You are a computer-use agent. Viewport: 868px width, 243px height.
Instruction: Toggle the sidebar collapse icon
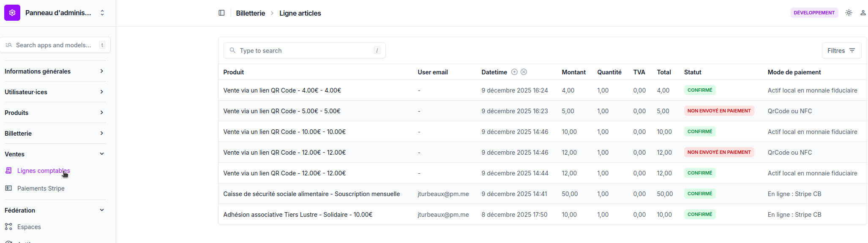tap(221, 13)
